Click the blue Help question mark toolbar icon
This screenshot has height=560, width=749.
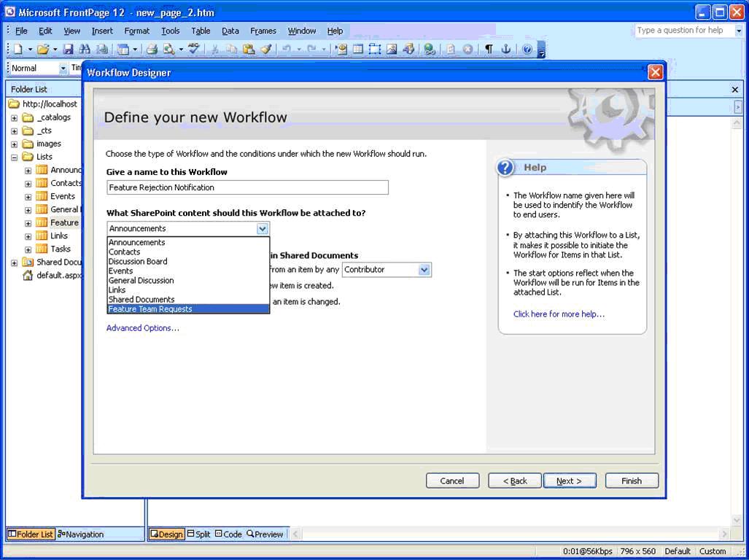pyautogui.click(x=527, y=49)
